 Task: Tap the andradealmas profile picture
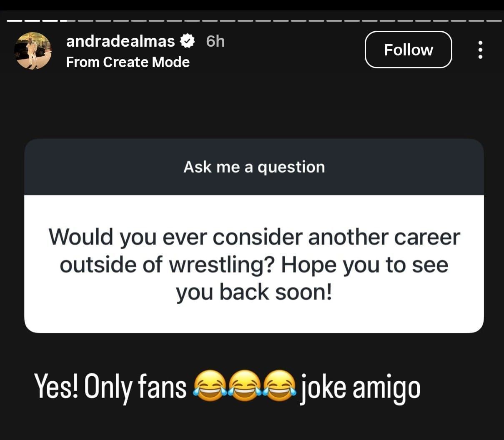(33, 51)
